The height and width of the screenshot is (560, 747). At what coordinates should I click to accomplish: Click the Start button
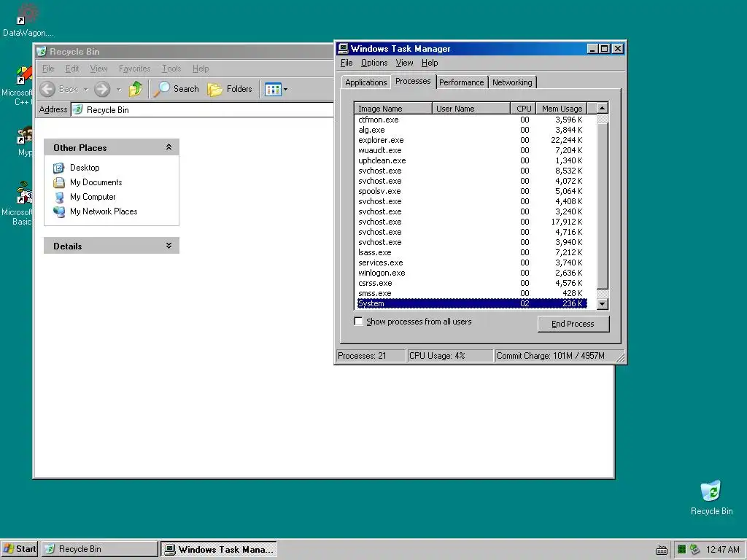click(x=20, y=549)
